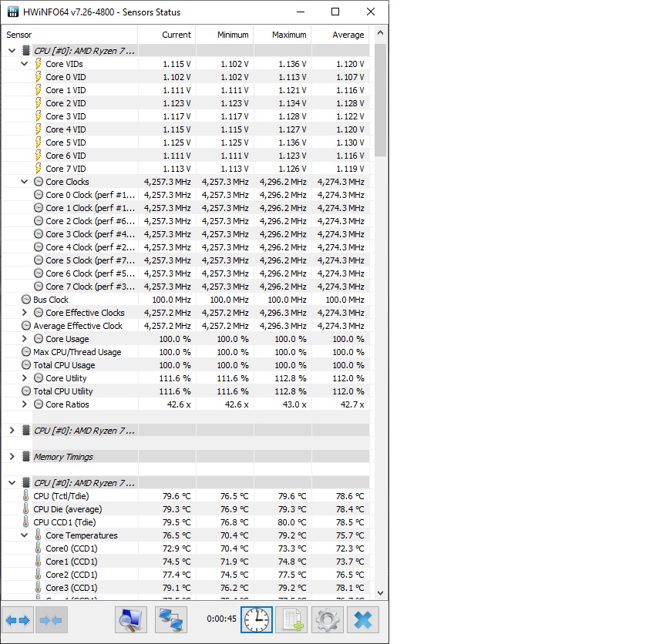The width and height of the screenshot is (666, 644).
Task: Click the Core Clocks clock icon
Action: [39, 182]
